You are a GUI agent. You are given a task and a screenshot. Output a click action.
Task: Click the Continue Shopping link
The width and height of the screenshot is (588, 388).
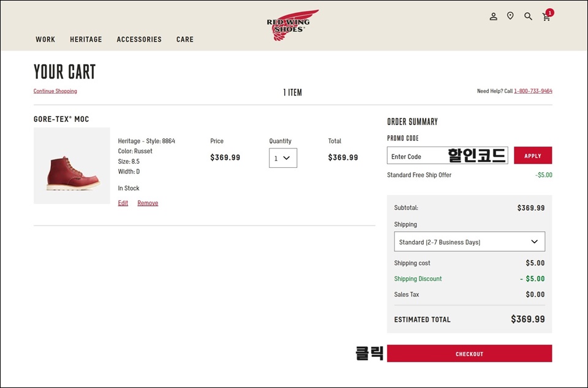click(x=55, y=91)
